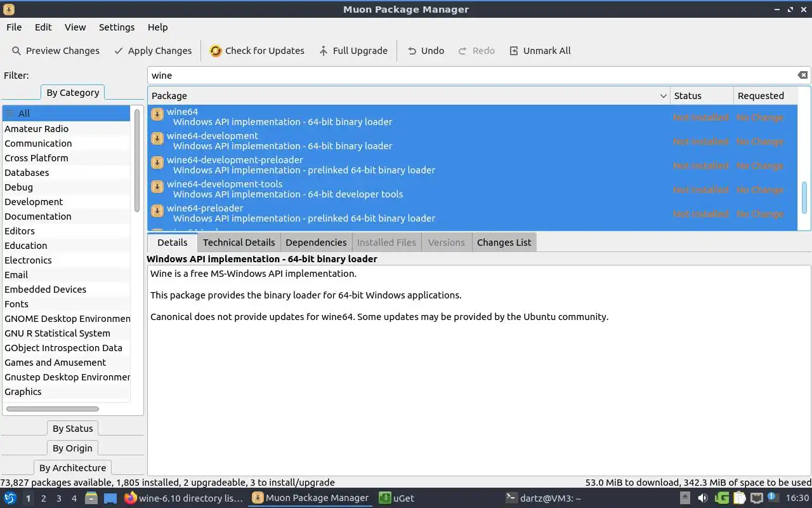Click Unmark All in the toolbar
This screenshot has height=508, width=812.
[540, 51]
